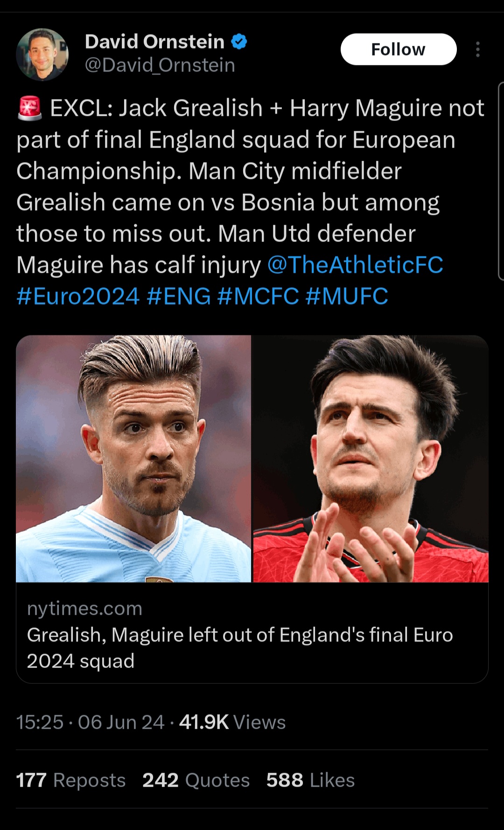This screenshot has height=830, width=504.
Task: Open the player photo in sky blue kit
Action: click(133, 459)
